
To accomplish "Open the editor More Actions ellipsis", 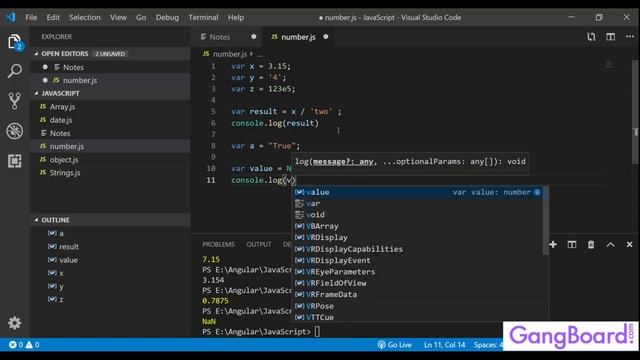I will (x=629, y=37).
